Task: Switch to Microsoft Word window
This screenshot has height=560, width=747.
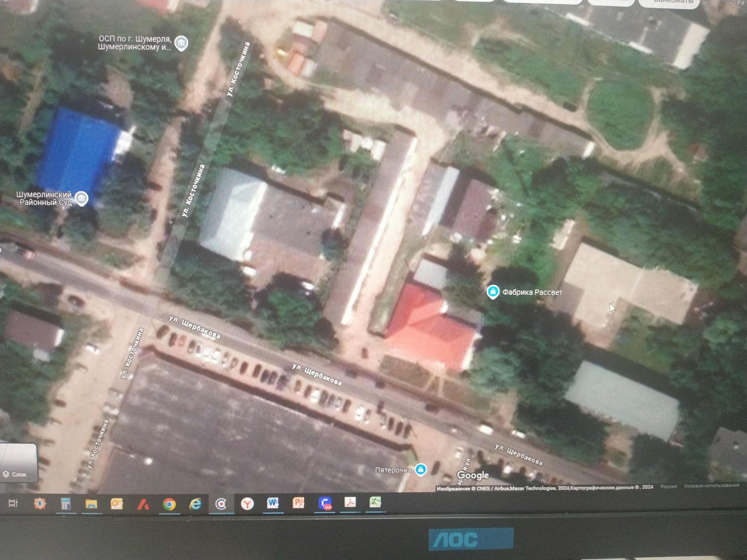Action: (x=273, y=503)
